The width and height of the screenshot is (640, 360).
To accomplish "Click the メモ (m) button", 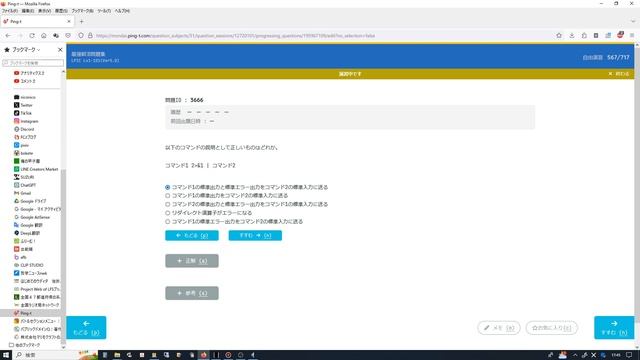I will point(499,328).
